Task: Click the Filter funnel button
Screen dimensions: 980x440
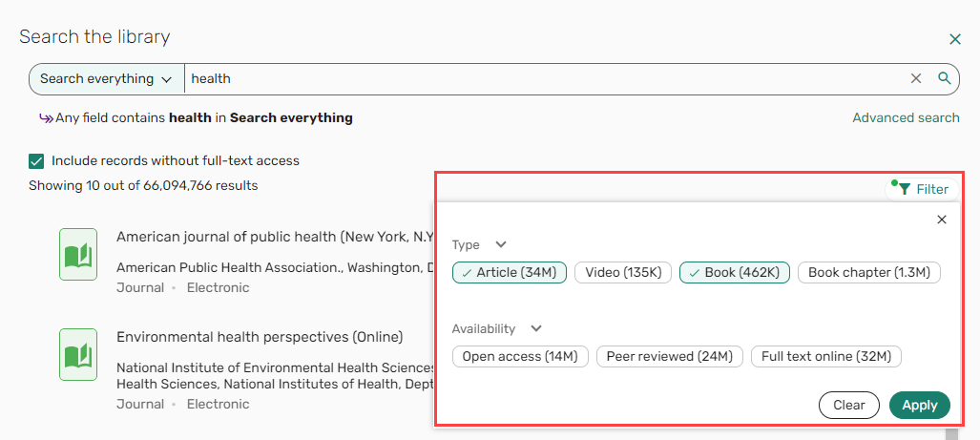Action: coord(922,189)
